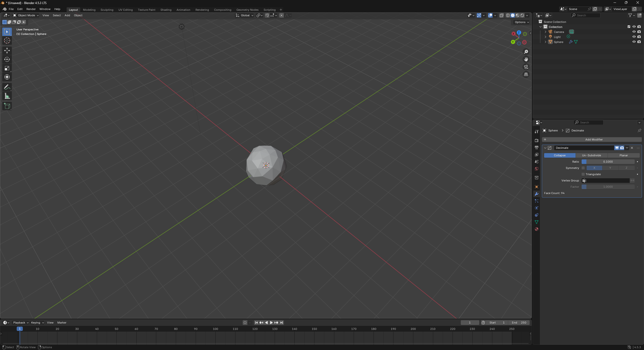Open the Output properties tab

coord(537,147)
